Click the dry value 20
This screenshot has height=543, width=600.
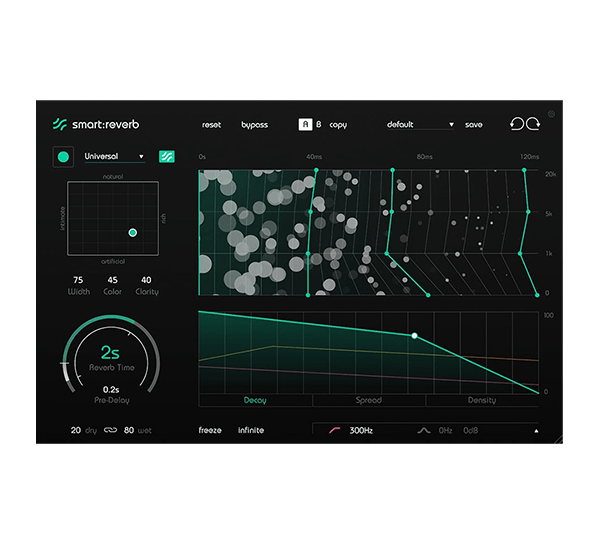[76, 430]
